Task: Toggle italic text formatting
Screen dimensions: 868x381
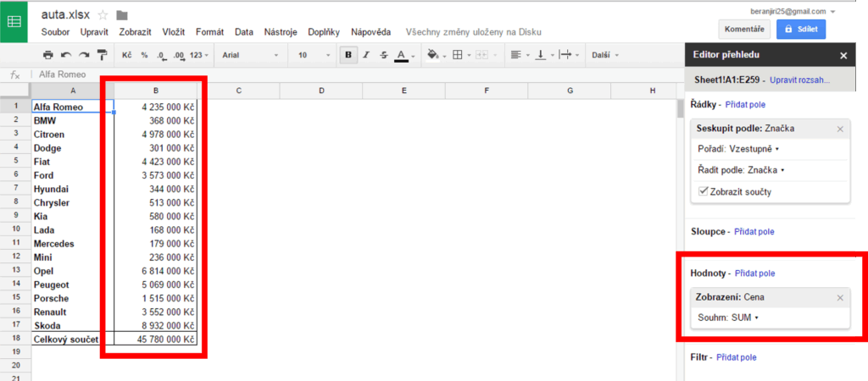Action: click(366, 55)
